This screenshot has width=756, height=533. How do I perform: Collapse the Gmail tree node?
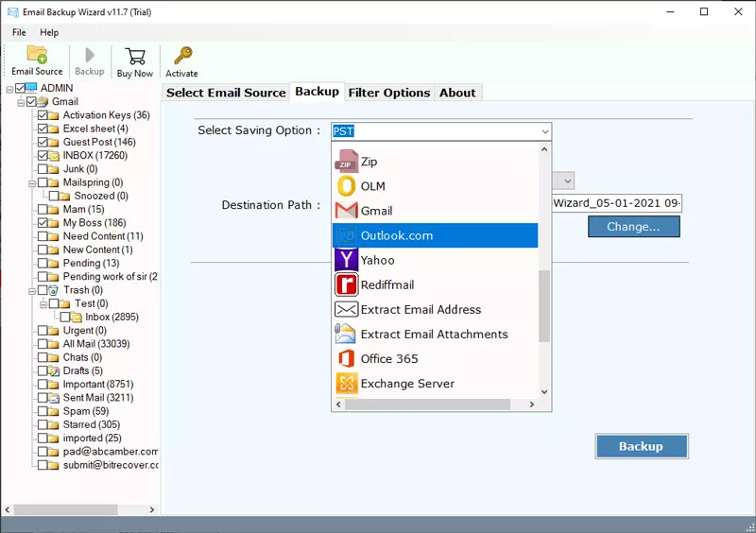pos(21,103)
